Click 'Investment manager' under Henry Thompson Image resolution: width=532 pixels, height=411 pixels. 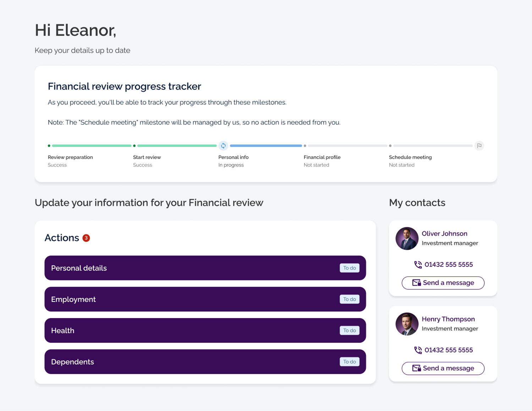450,329
